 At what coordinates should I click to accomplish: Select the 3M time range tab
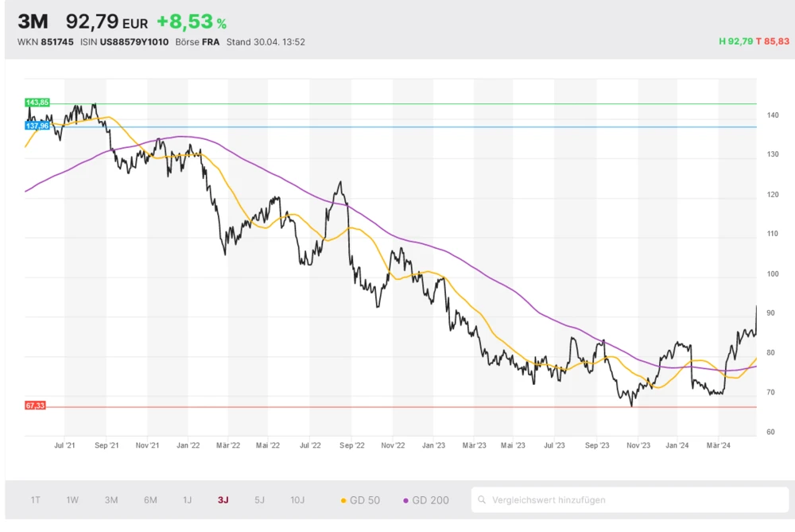pyautogui.click(x=111, y=500)
